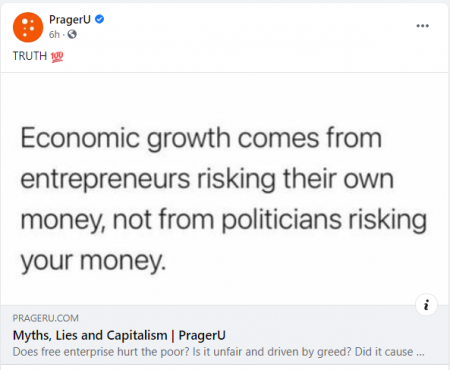Open the 6h post timestamp
The image size is (450, 370).
pos(54,34)
